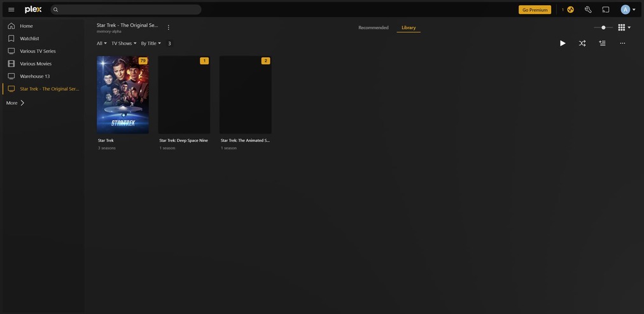Click the Go Premium button

click(535, 10)
